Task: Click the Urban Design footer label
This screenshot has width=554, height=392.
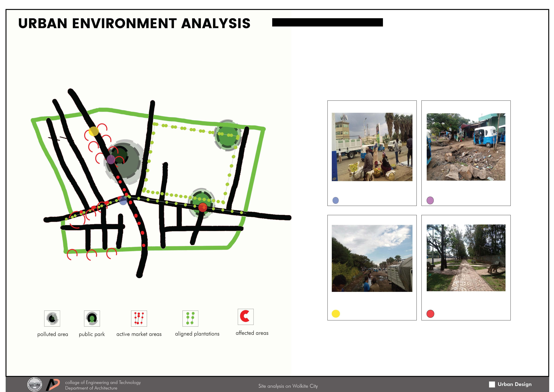Action: tap(514, 384)
